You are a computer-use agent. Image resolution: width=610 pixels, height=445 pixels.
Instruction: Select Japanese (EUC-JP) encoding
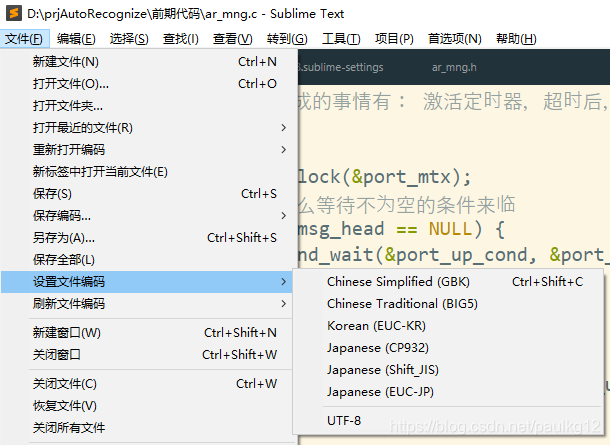pos(448,392)
